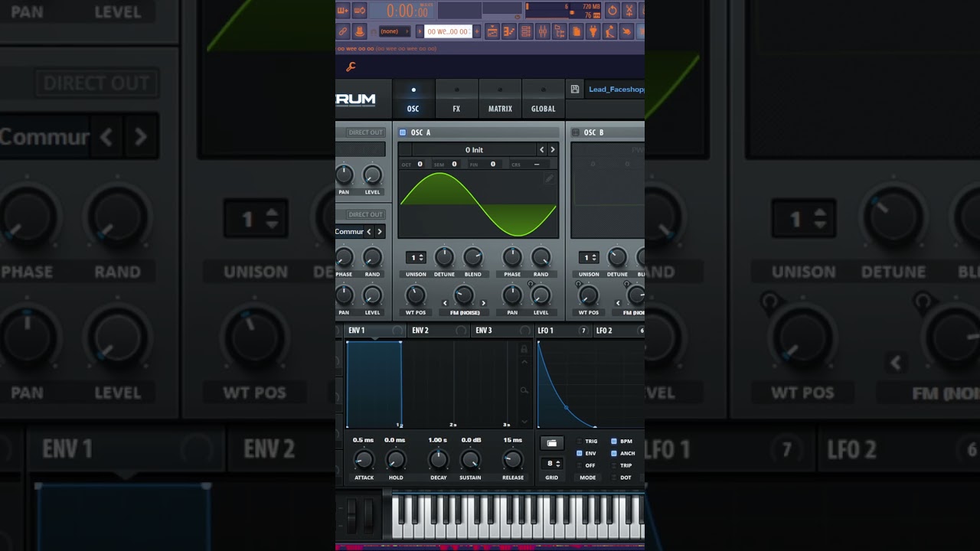Image resolution: width=980 pixels, height=551 pixels.
Task: Click the copy pages project icon
Action: pos(577,31)
